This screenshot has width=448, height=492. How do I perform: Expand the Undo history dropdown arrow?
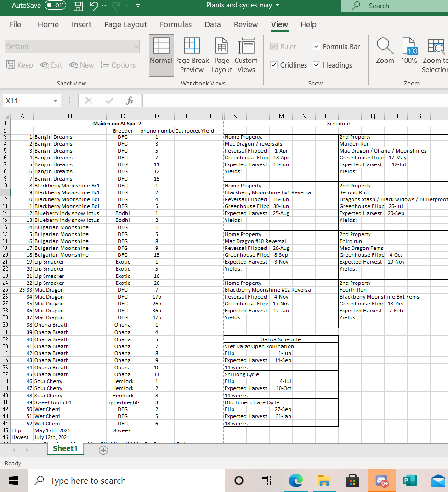(x=104, y=6)
